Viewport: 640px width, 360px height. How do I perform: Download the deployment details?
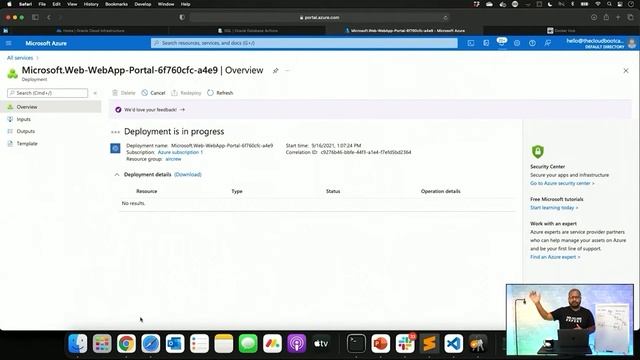tap(188, 175)
